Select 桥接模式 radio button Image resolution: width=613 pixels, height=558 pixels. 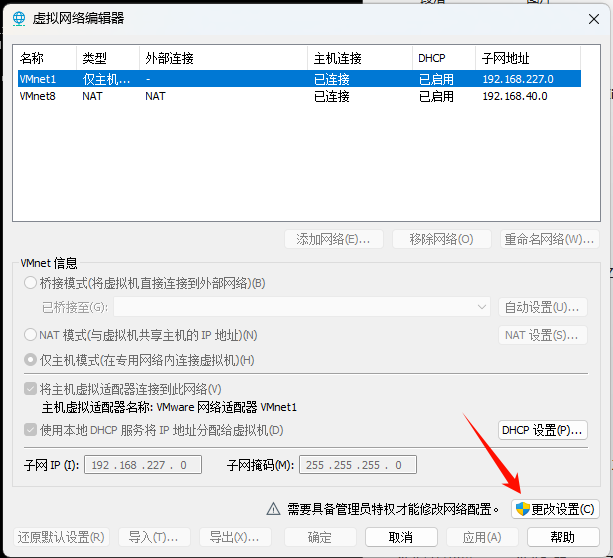(x=30, y=283)
